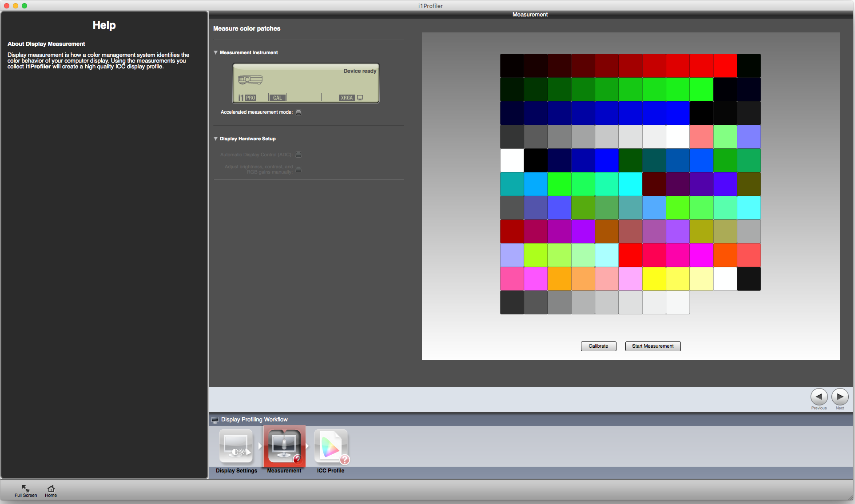855x504 pixels.
Task: Select the CAL calibration icon
Action: (x=277, y=97)
